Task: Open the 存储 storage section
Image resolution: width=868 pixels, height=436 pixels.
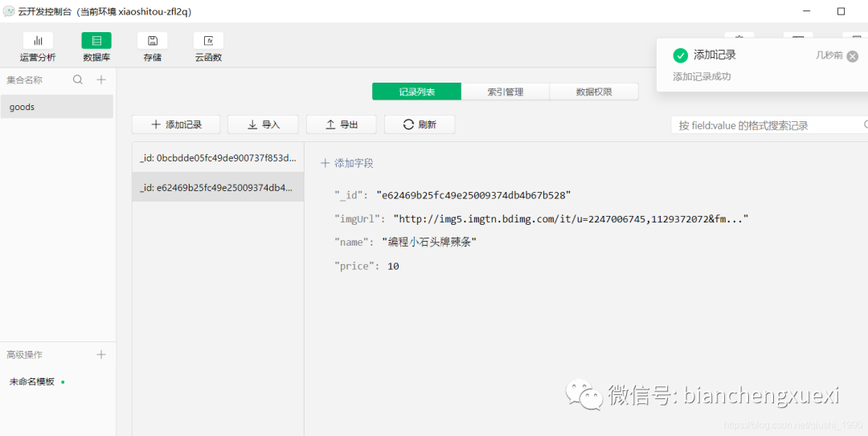Action: point(152,47)
